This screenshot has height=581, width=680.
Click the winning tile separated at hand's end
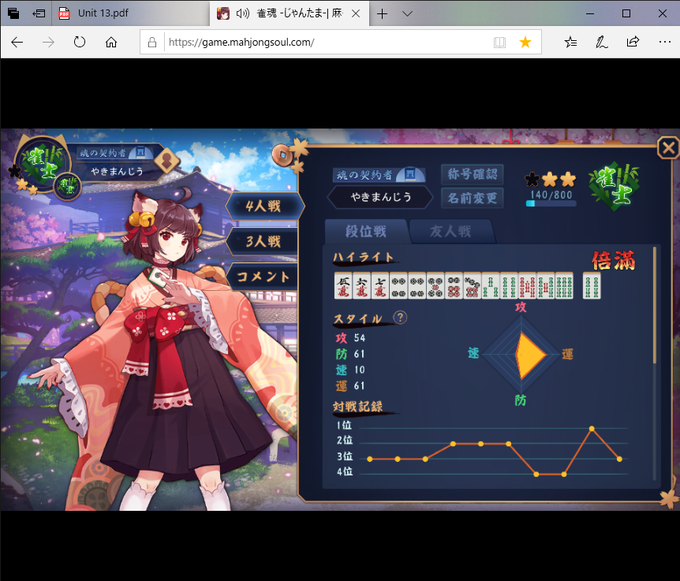click(x=592, y=286)
